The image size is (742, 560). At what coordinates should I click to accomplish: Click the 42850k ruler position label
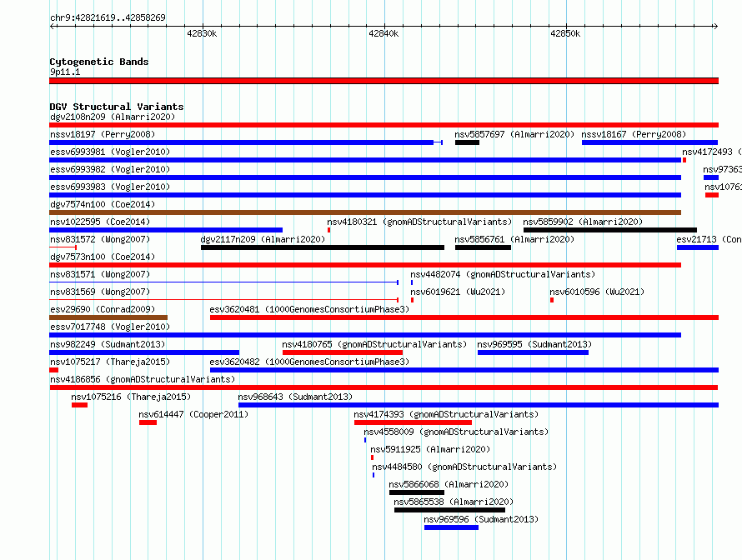pyautogui.click(x=565, y=33)
